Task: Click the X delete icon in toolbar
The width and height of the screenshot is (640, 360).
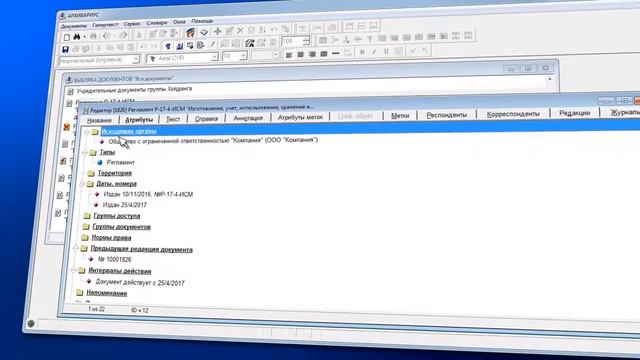Action: pos(240,30)
